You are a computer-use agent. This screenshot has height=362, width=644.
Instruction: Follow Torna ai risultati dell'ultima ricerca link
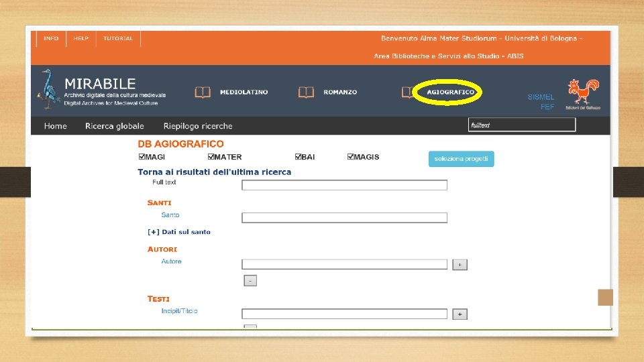(x=215, y=172)
